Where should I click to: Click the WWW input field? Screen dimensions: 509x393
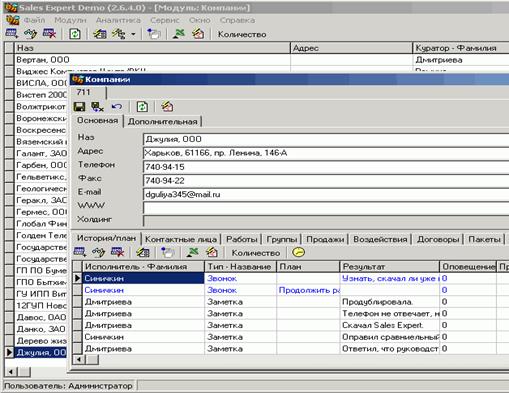point(326,207)
